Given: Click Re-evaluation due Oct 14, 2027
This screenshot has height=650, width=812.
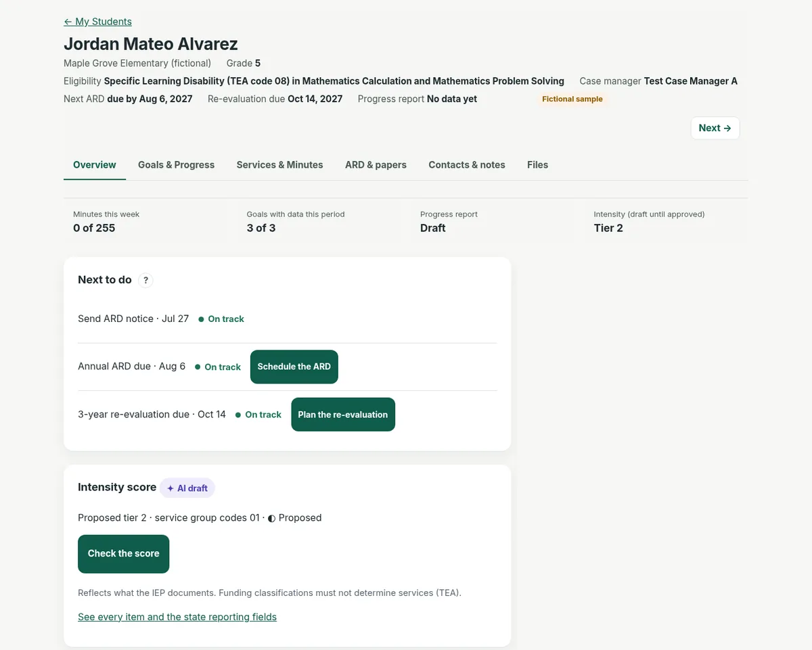Looking at the screenshot, I should click(275, 99).
